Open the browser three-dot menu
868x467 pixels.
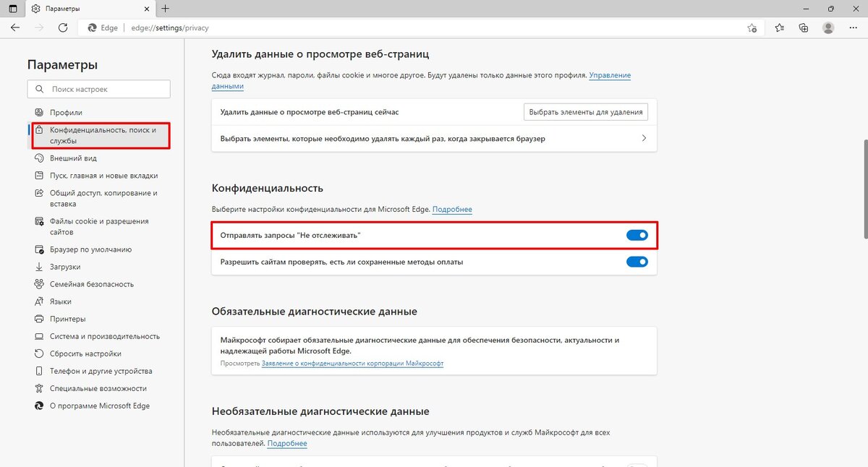[x=854, y=28]
